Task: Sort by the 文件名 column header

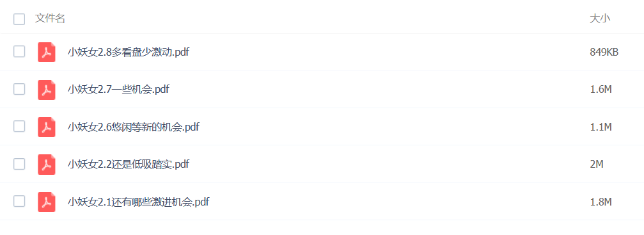Action: pyautogui.click(x=50, y=19)
